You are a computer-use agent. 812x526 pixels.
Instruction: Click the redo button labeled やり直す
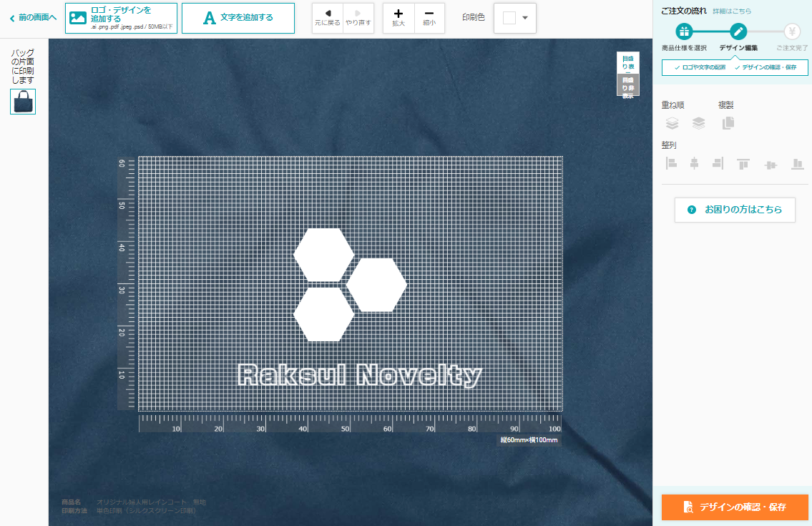[x=358, y=18]
